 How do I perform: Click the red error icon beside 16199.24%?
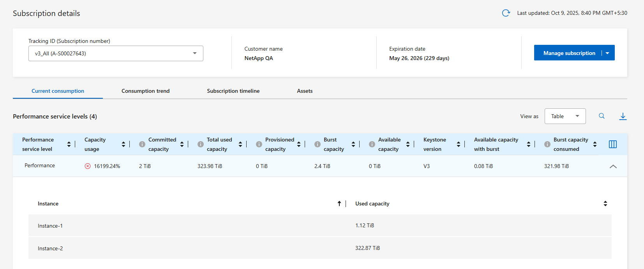(x=88, y=166)
